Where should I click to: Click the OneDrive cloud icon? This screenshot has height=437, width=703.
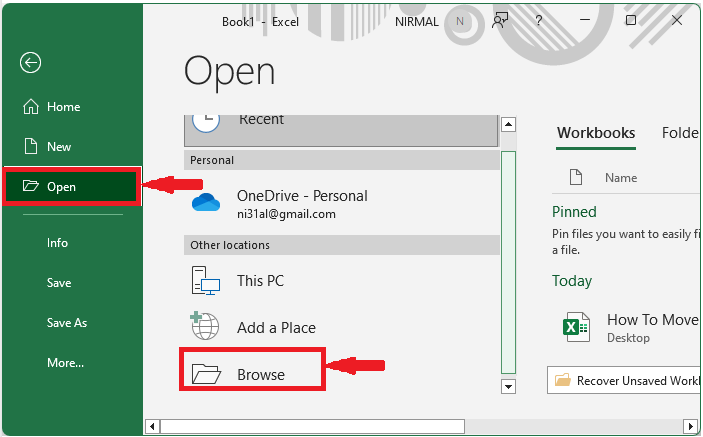pos(206,204)
